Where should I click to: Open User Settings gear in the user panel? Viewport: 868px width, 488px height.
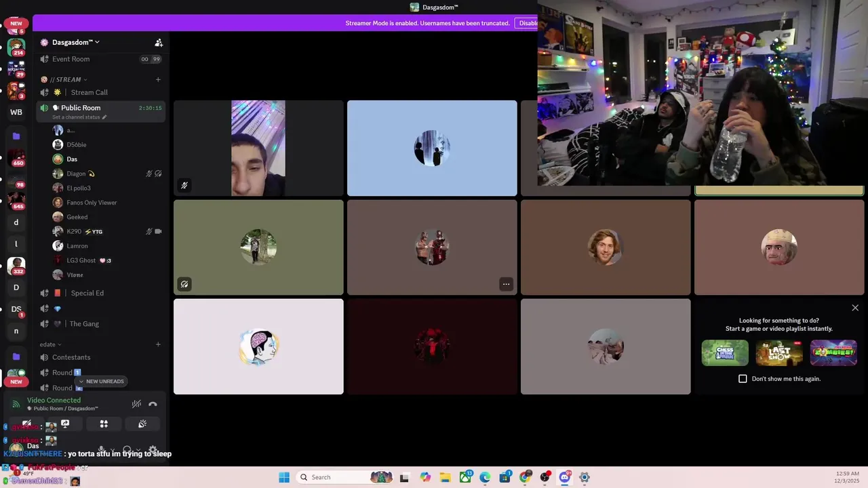click(153, 449)
